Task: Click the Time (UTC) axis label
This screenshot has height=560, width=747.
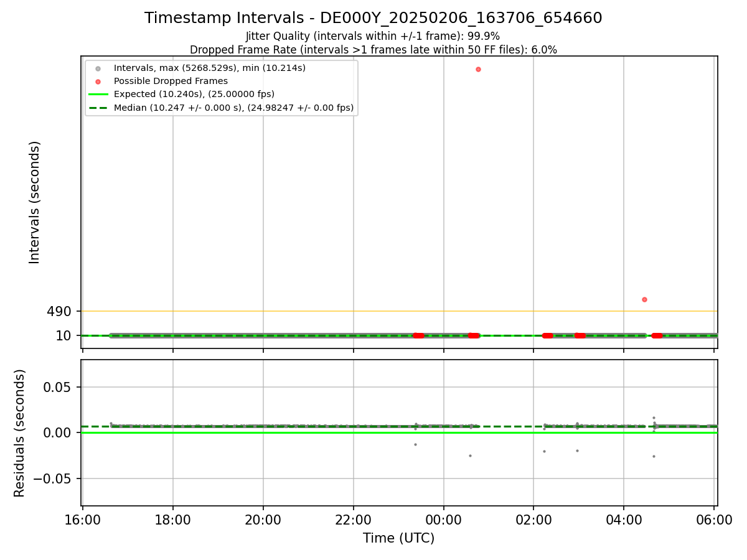Action: click(399, 538)
